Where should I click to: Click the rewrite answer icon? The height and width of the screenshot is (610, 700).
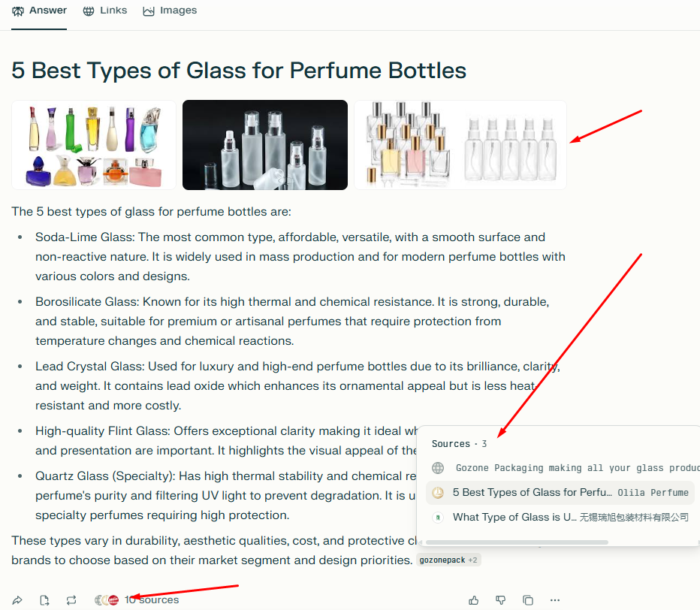click(x=71, y=600)
